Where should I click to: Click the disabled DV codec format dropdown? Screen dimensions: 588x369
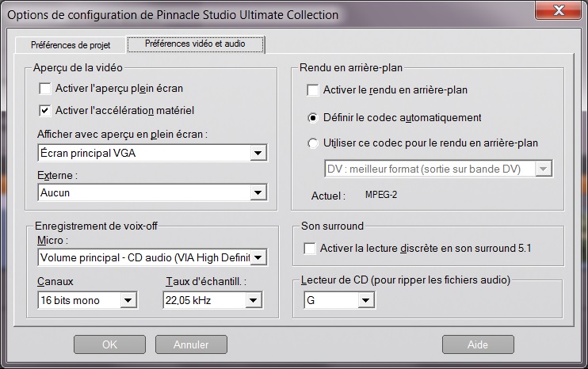click(x=438, y=169)
